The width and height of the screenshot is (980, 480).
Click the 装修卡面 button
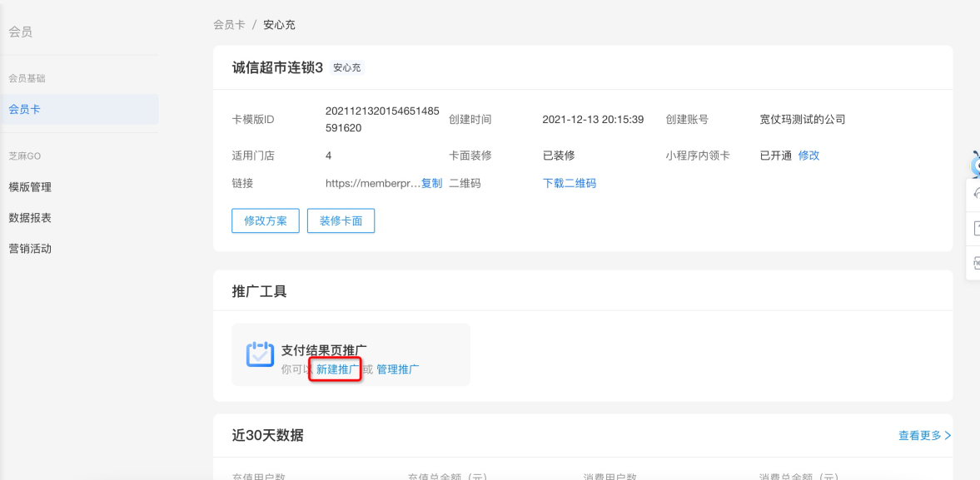click(341, 220)
